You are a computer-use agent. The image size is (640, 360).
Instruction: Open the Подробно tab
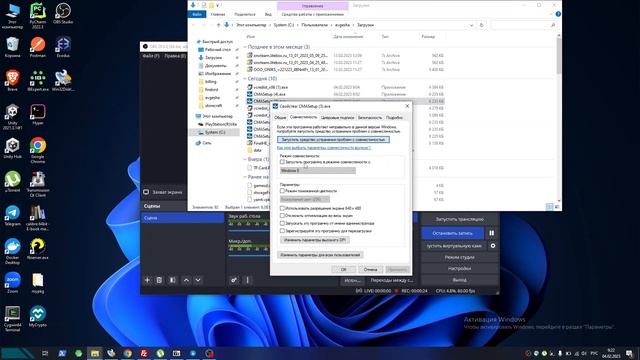pos(394,118)
